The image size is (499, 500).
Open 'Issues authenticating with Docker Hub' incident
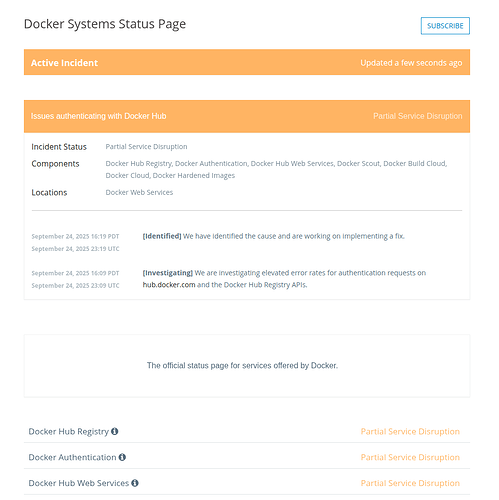99,116
